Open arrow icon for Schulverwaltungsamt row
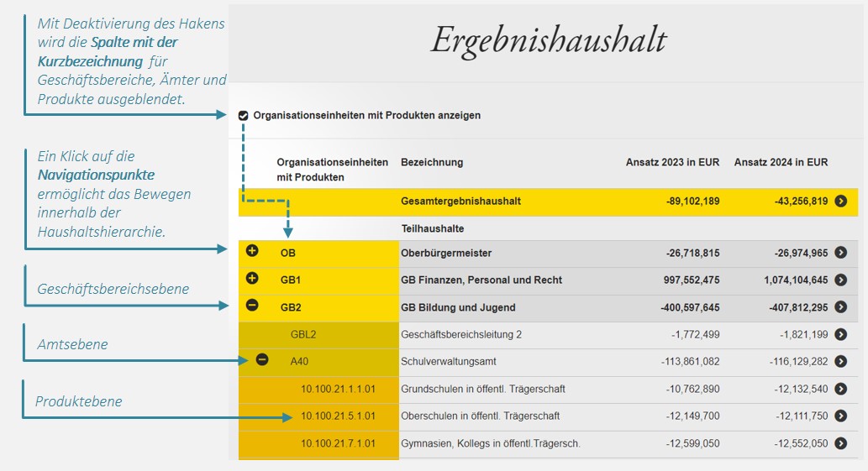 coord(840,361)
